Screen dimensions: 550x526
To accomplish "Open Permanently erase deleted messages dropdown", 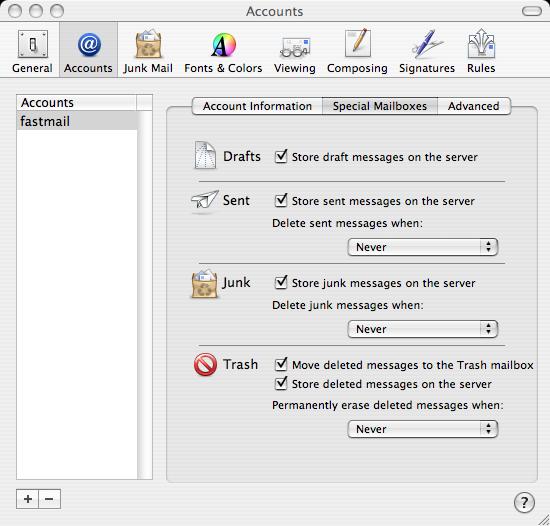I will tap(423, 429).
